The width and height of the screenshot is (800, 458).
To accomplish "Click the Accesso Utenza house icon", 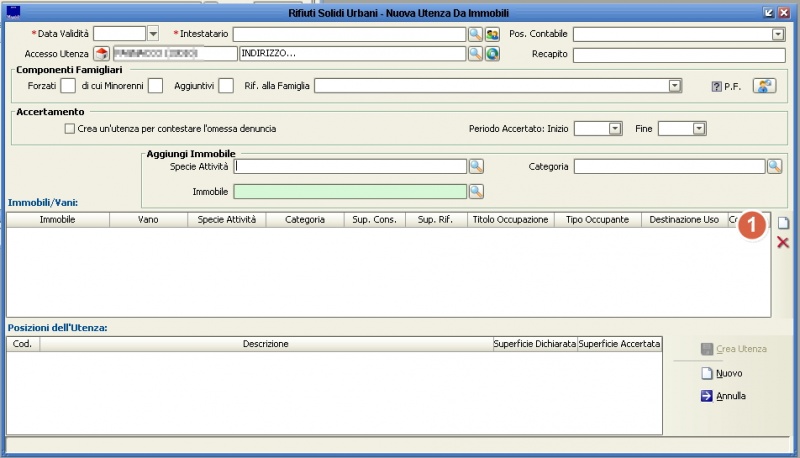I will coord(101,54).
